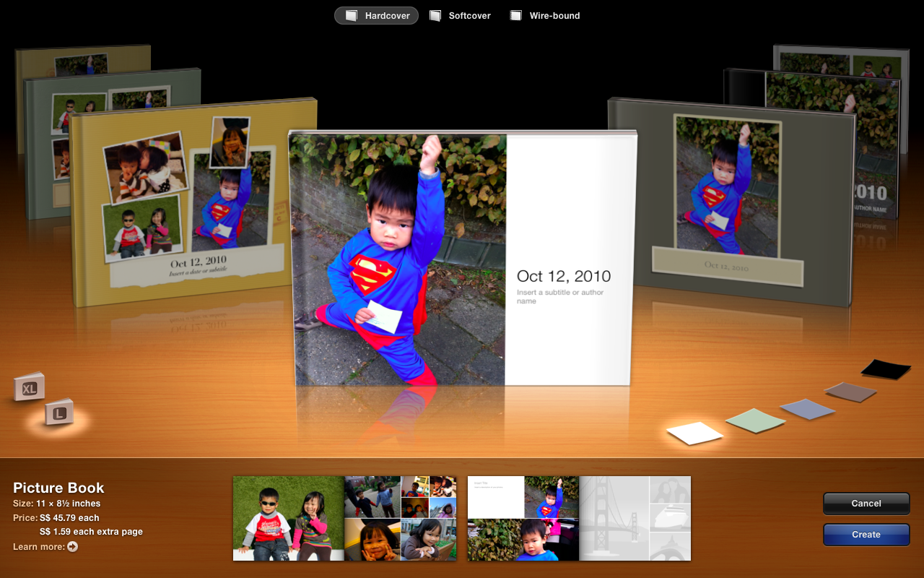Click the Create button

click(x=866, y=535)
